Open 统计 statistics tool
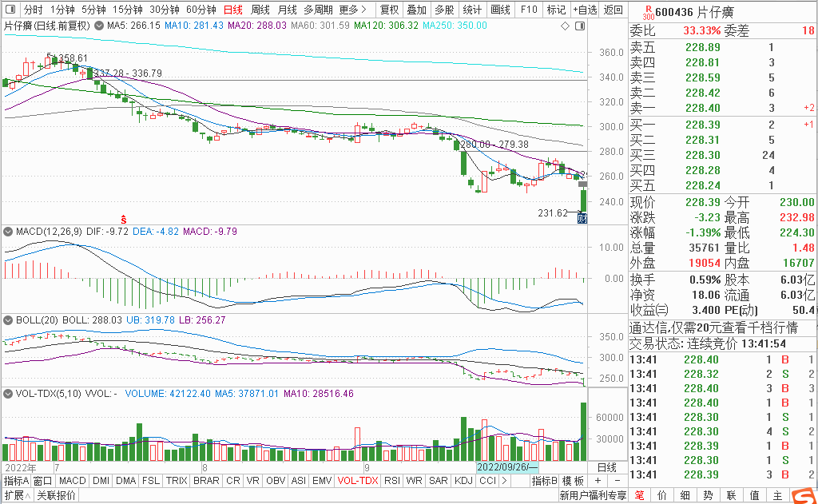This screenshot has width=818, height=504. (472, 10)
